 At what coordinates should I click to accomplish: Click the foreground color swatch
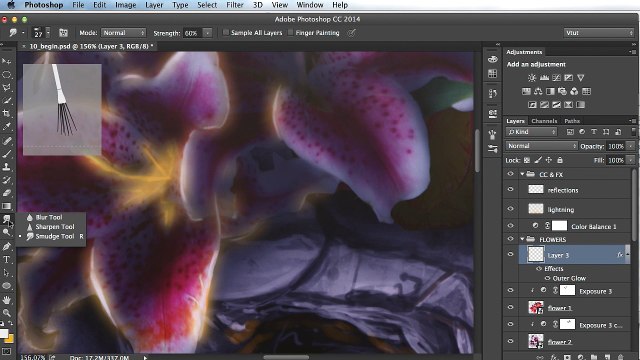[4, 333]
